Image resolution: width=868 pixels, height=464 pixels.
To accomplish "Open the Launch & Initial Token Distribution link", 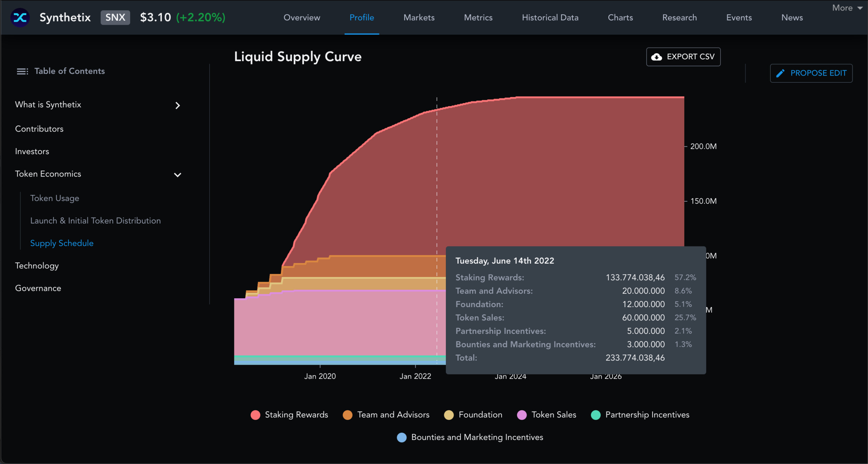I will click(95, 221).
